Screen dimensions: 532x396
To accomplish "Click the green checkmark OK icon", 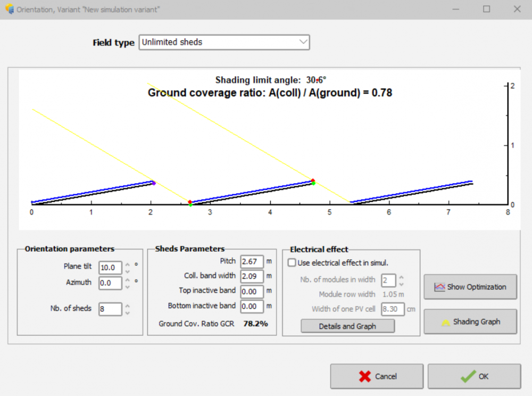I will tap(468, 376).
